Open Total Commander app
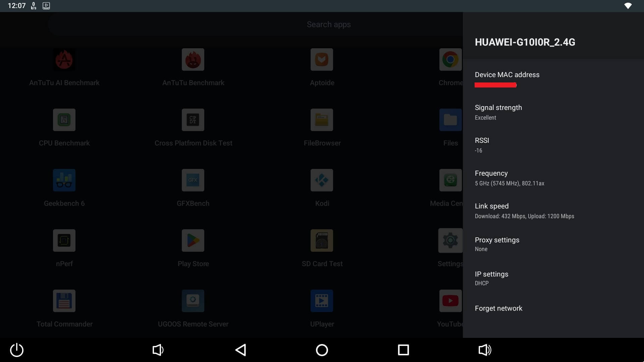 click(64, 301)
